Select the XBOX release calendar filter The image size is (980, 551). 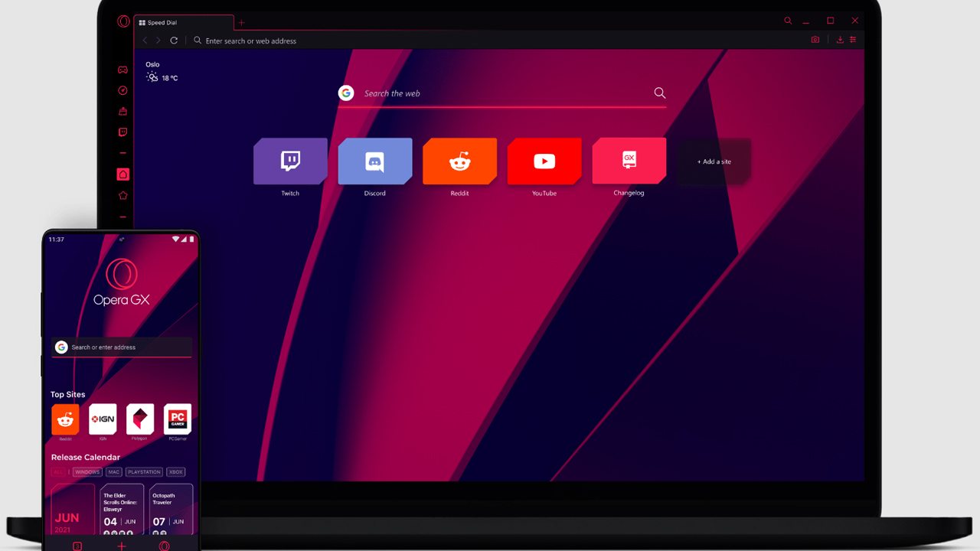pyautogui.click(x=176, y=472)
